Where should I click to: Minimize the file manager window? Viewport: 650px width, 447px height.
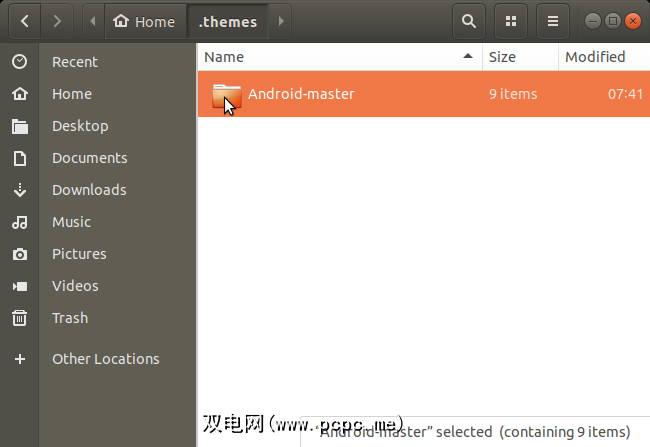(x=593, y=21)
